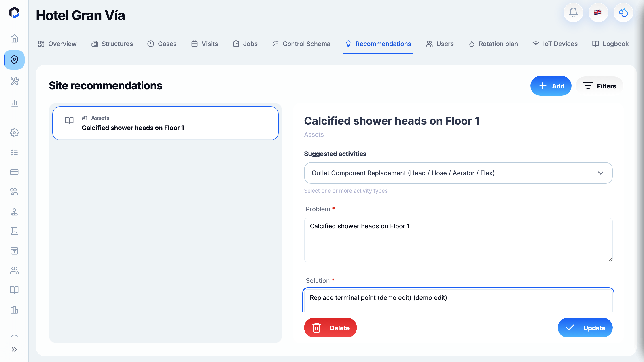
Task: Open the stamp sidebar icon
Action: coord(14,212)
